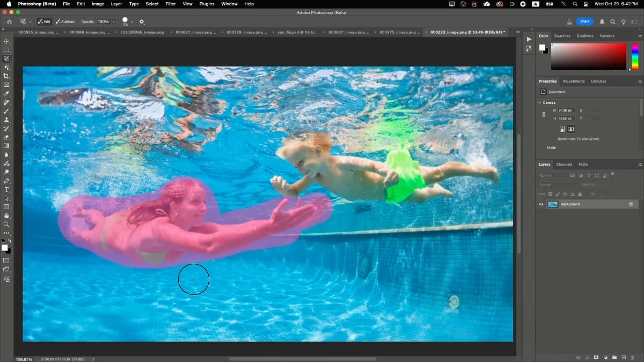Switch to the Adjustments tab

pos(573,81)
